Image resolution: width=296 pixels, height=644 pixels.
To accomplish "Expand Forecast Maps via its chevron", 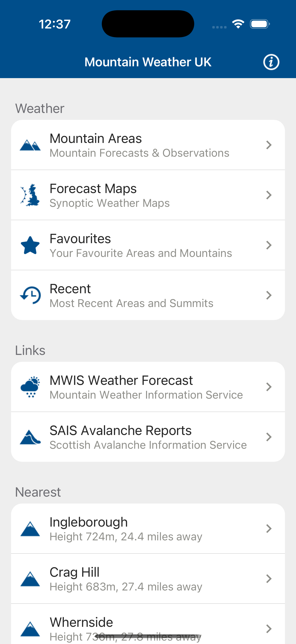I will click(269, 195).
